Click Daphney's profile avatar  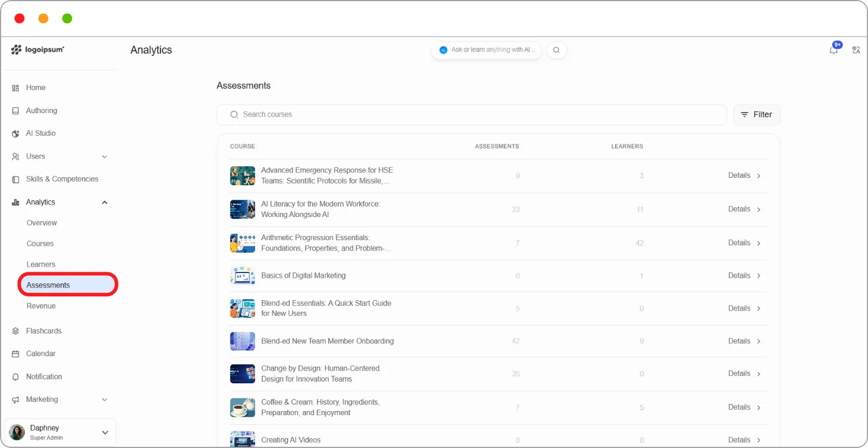pos(17,432)
